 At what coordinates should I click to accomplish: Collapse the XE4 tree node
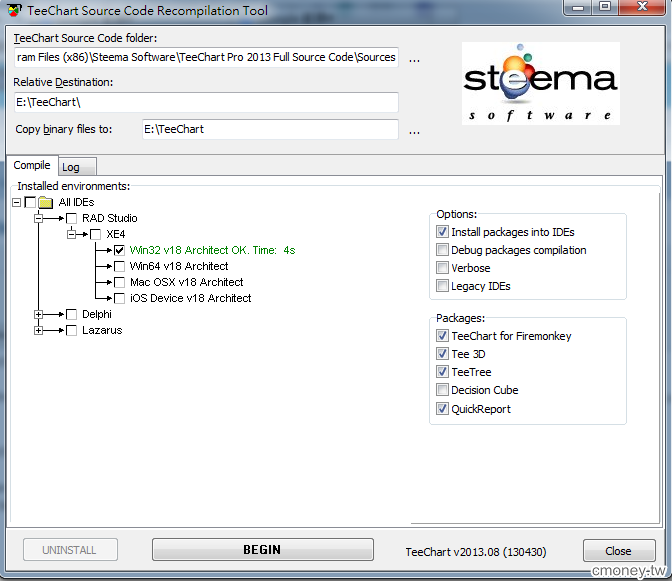tap(71, 234)
